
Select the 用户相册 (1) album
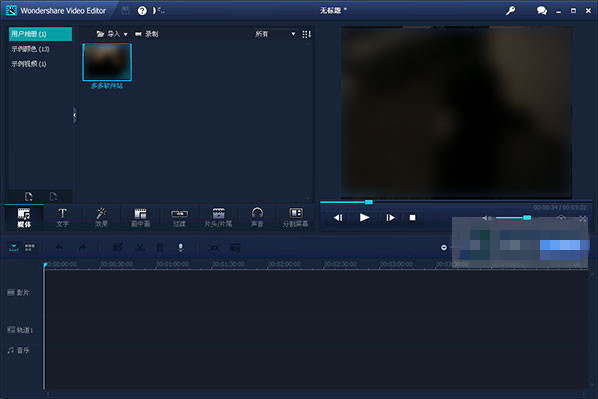coord(40,34)
